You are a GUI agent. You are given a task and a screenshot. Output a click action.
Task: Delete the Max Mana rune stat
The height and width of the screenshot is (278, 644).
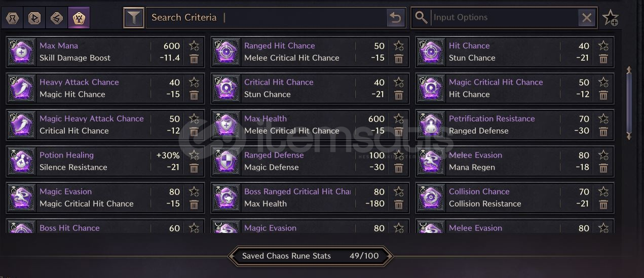point(194,59)
